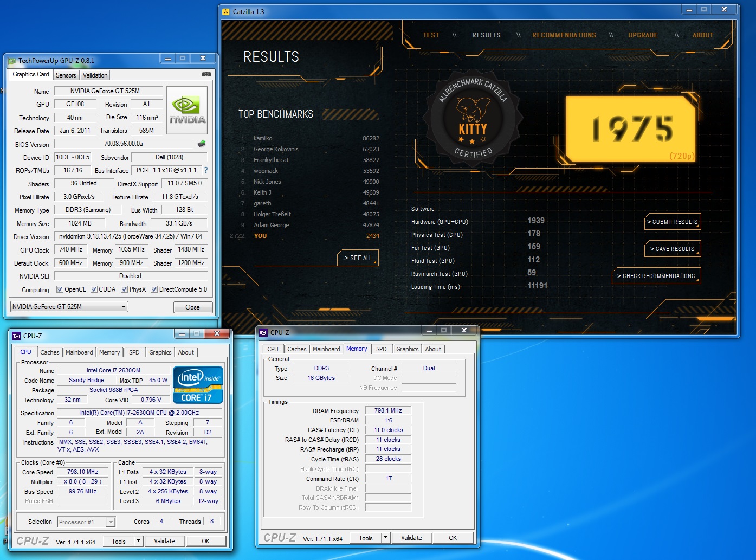Open the UPGRADE section in Catzilla

coord(643,35)
